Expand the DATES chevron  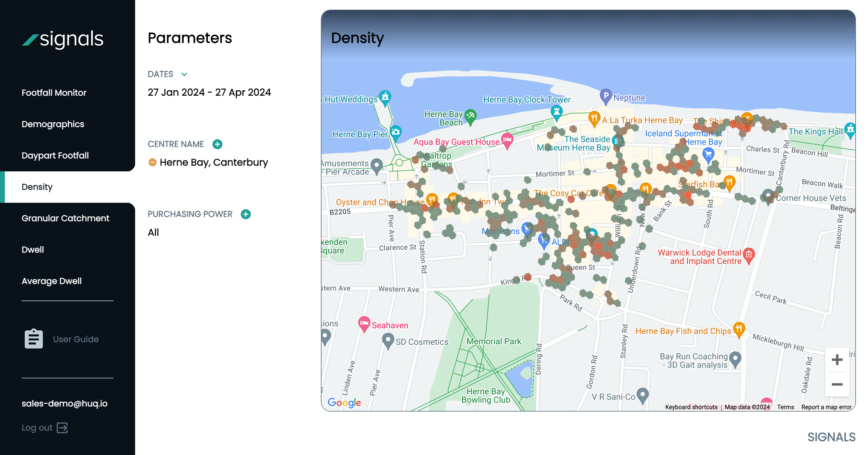184,74
